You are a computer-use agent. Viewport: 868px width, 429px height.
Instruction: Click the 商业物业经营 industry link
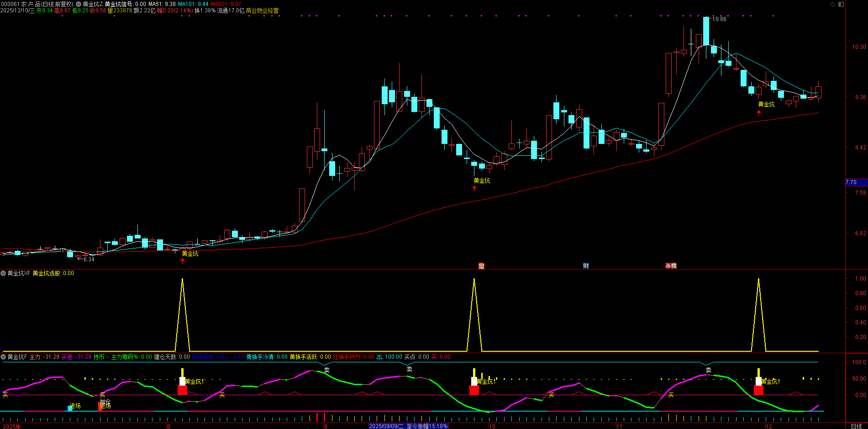pos(262,11)
